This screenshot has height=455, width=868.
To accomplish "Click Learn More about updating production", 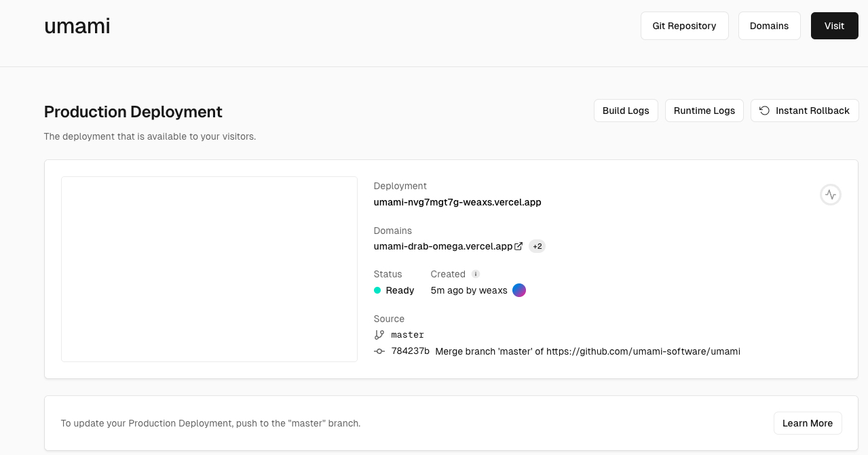I will pos(807,423).
